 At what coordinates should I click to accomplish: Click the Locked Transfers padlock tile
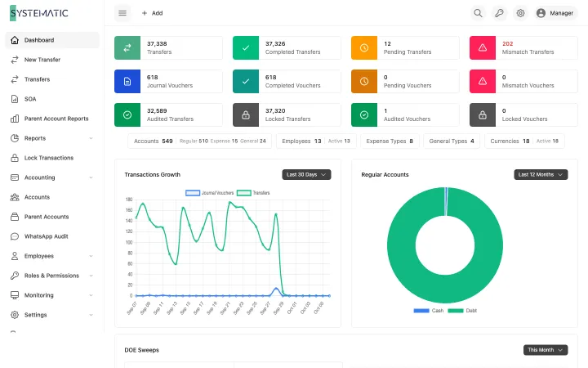pyautogui.click(x=246, y=115)
